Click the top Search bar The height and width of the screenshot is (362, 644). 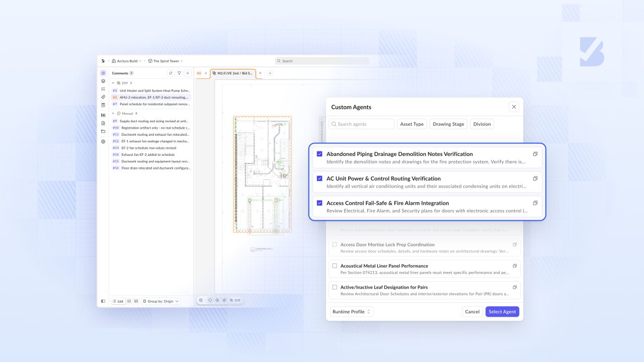322,61
